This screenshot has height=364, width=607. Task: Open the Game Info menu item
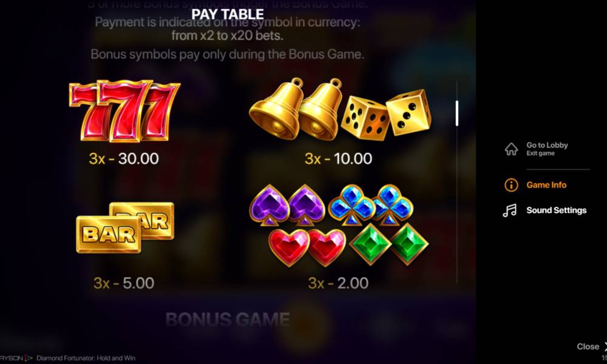coord(546,185)
